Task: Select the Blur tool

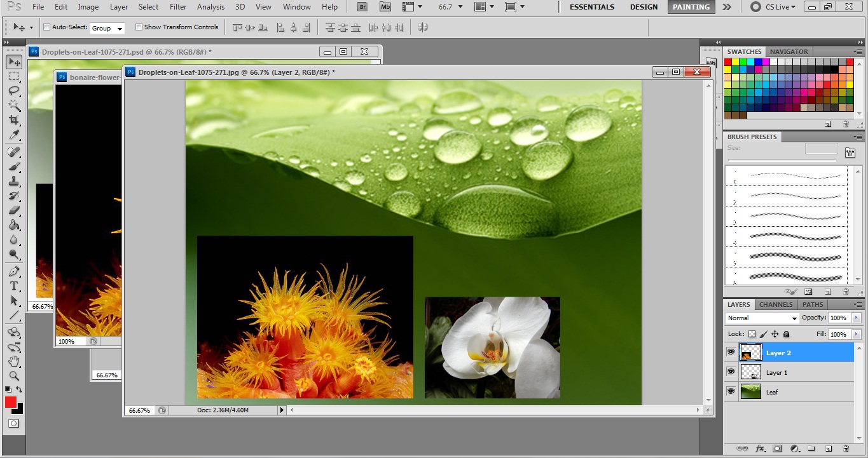Action: [14, 239]
